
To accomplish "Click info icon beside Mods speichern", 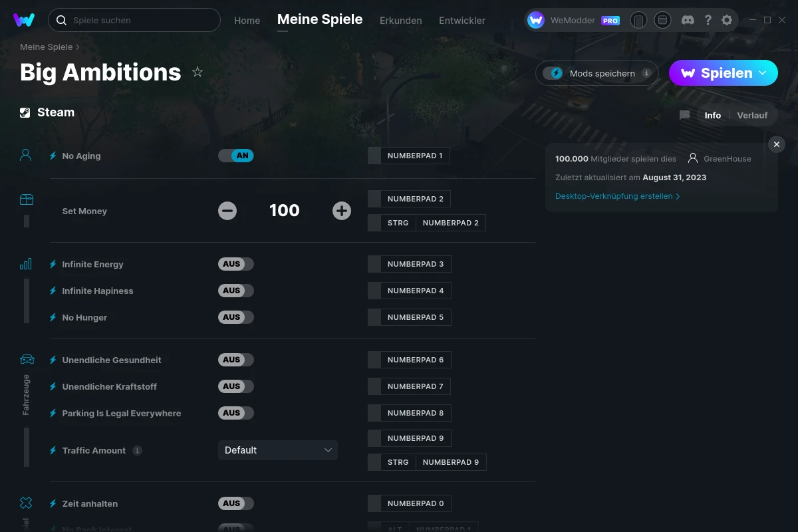I will click(646, 73).
